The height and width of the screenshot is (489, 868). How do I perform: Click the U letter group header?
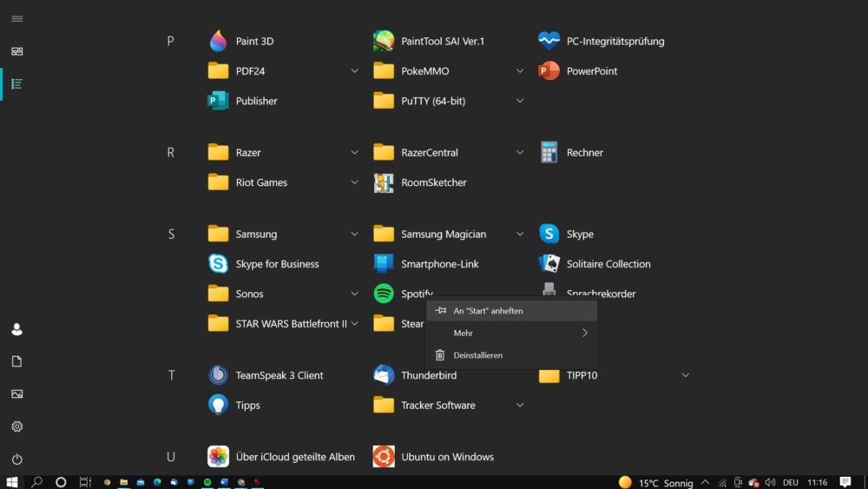point(170,456)
